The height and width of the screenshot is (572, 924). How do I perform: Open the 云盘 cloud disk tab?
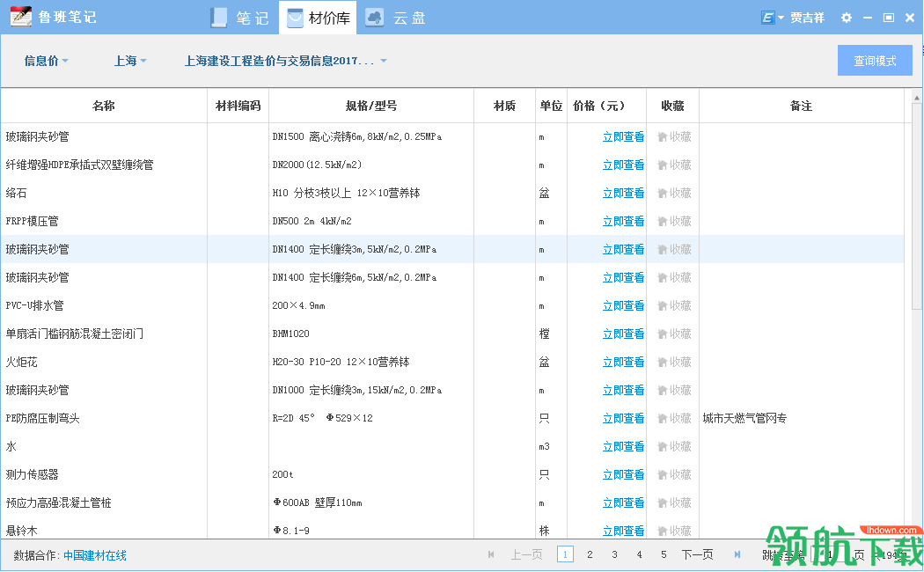coord(395,18)
